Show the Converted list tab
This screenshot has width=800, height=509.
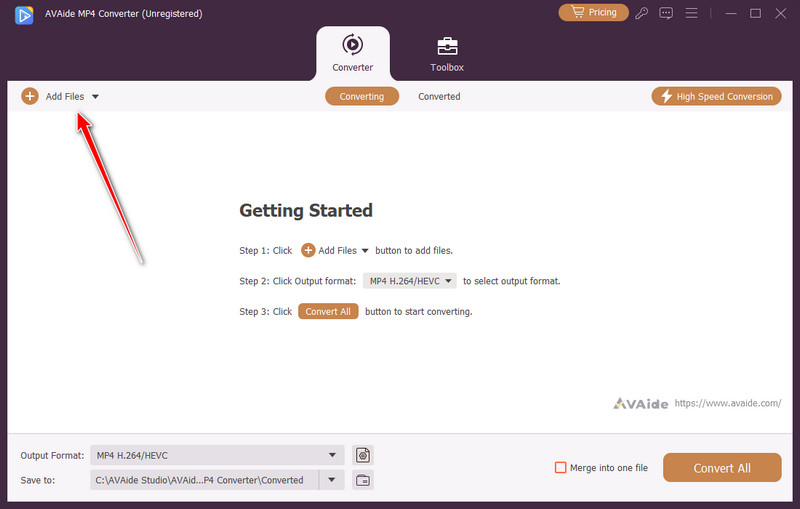pyautogui.click(x=439, y=96)
